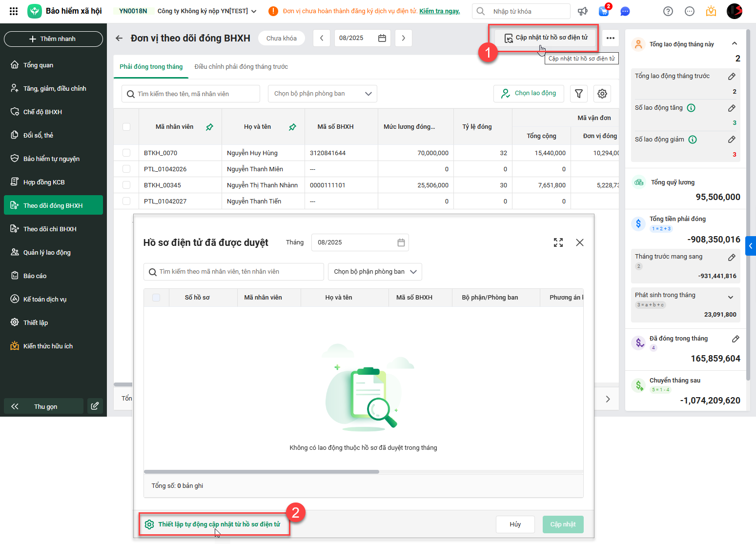The image size is (756, 544).
Task: Go to next month arrow
Action: [x=403, y=38]
